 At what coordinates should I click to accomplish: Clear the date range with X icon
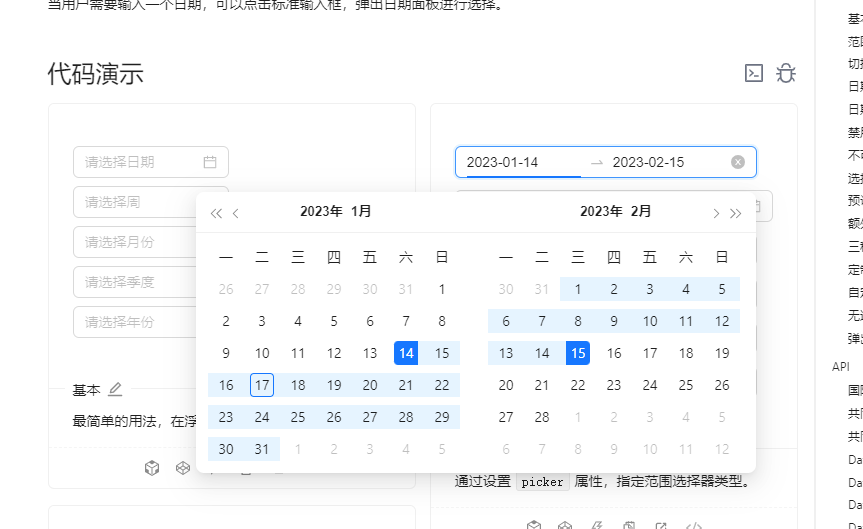(738, 162)
